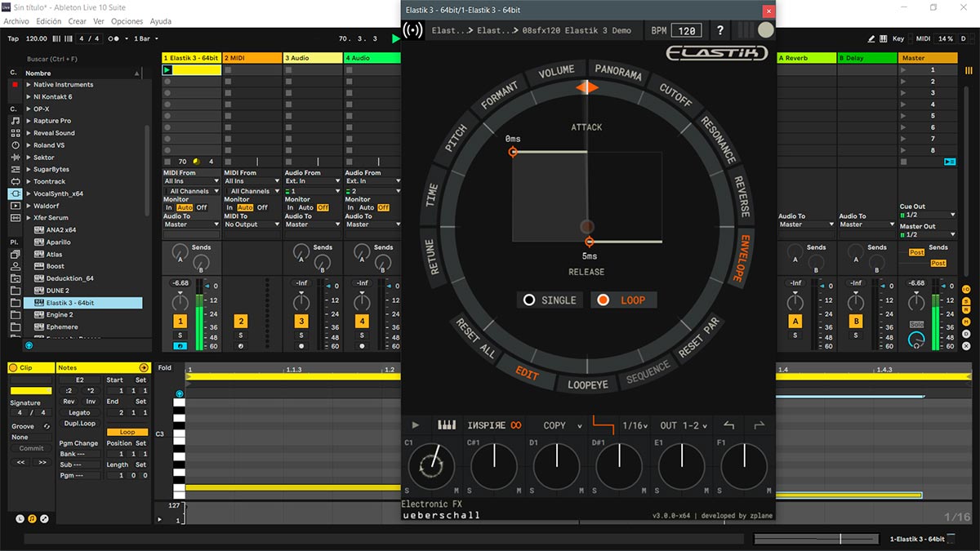Toggle track 3 activator button
Viewport: 980px width, 551px height.
tap(301, 322)
